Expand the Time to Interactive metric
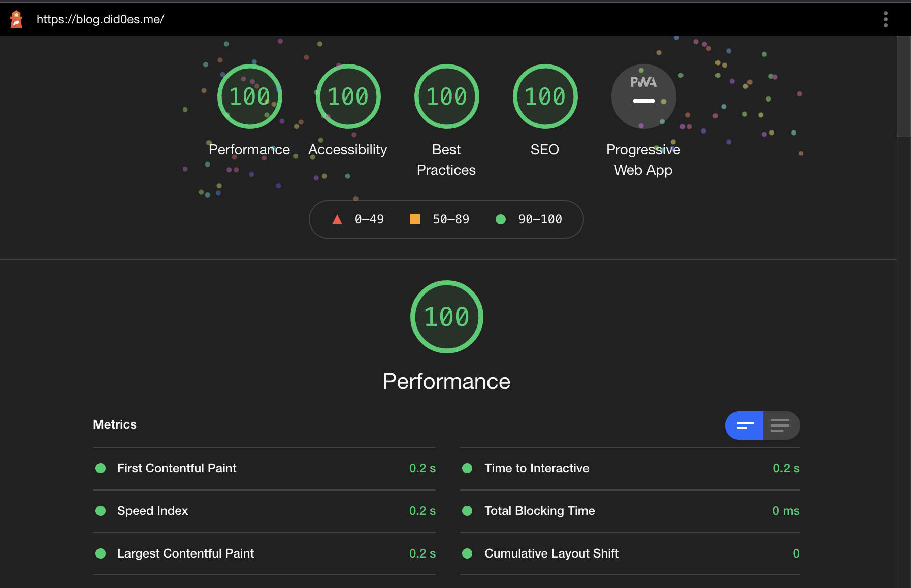This screenshot has width=911, height=588. point(537,468)
